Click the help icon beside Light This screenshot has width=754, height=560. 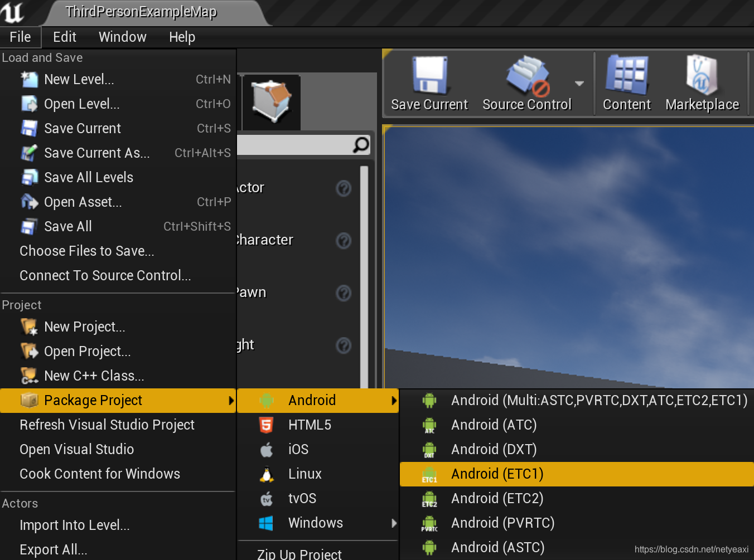click(x=344, y=345)
